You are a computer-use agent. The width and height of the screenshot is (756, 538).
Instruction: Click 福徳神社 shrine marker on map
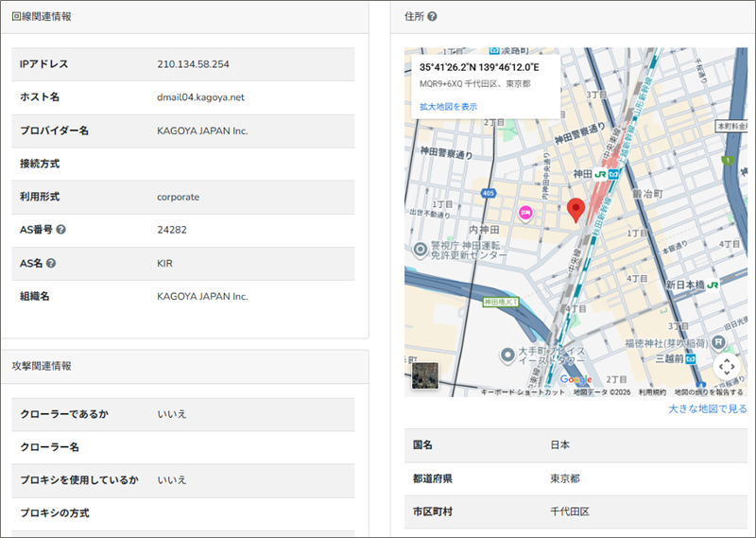tap(719, 340)
